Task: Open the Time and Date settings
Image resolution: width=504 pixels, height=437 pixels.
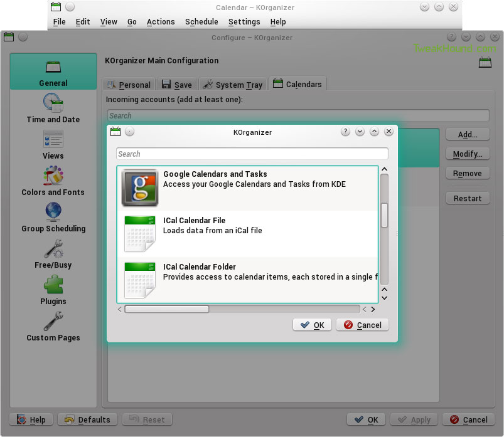Action: coord(53,108)
